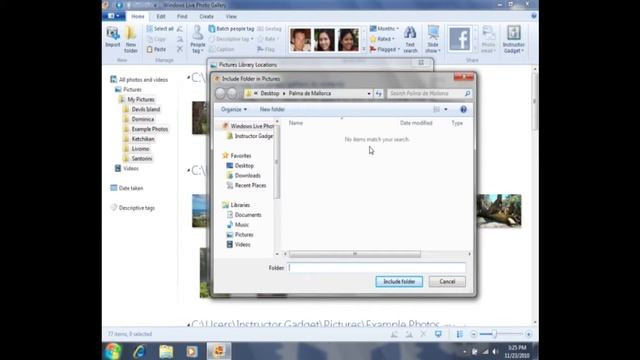Click the Facebook share icon
The width and height of the screenshot is (640, 360).
pyautogui.click(x=460, y=39)
